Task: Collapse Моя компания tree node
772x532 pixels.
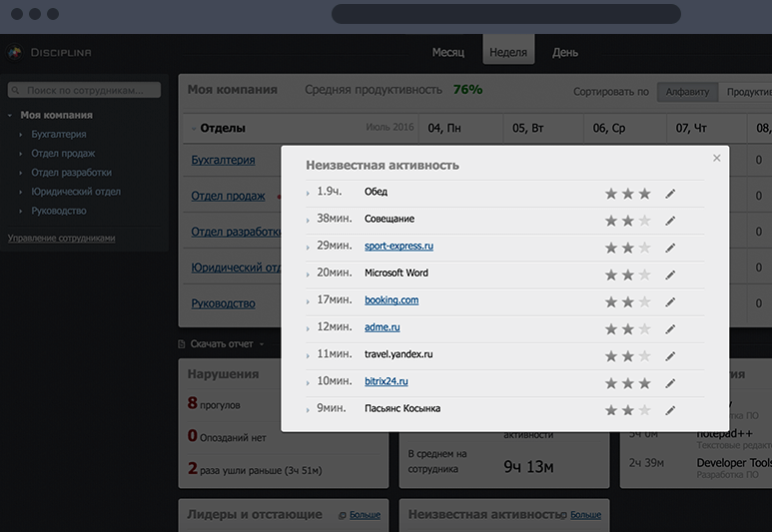Action: [10, 115]
